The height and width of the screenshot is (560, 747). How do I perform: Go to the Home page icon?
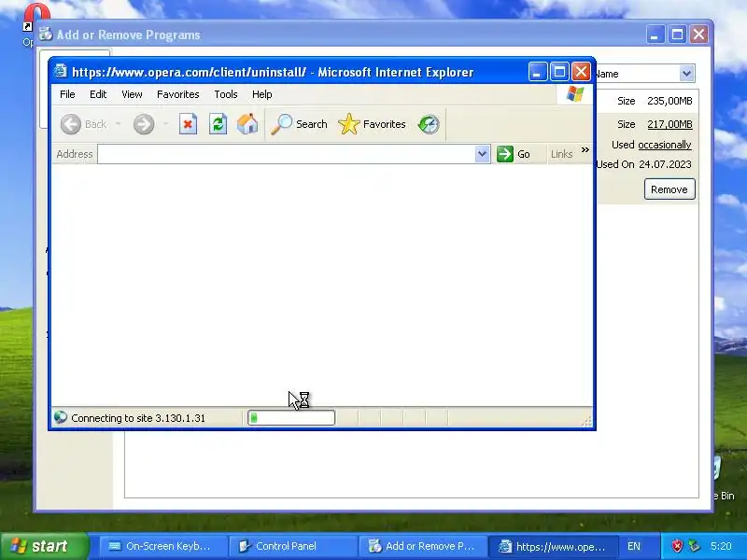click(247, 124)
